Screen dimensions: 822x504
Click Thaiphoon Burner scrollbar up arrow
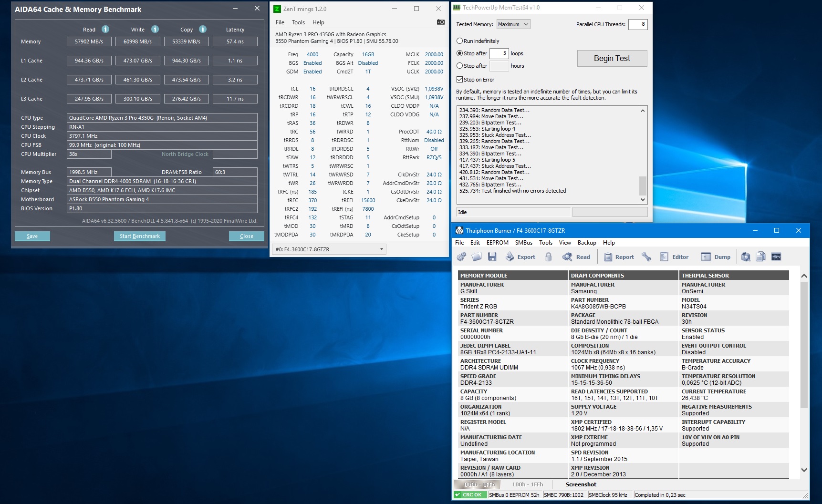click(x=804, y=276)
